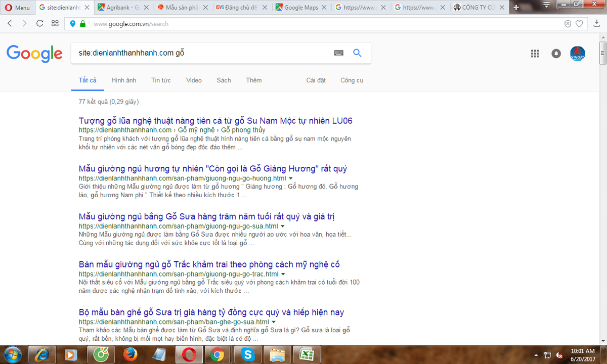
Task: Open Google notifications bell
Action: pos(556,54)
